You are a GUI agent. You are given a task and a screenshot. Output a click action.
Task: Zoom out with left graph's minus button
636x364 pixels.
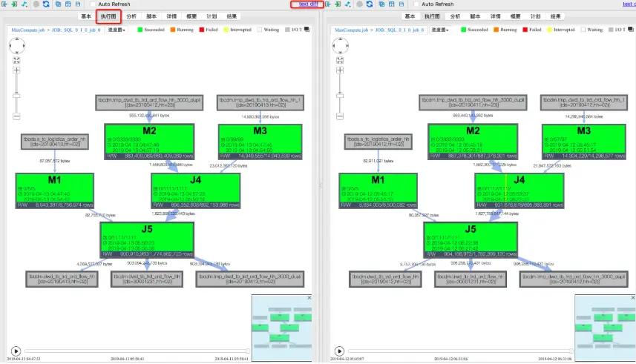point(16,116)
